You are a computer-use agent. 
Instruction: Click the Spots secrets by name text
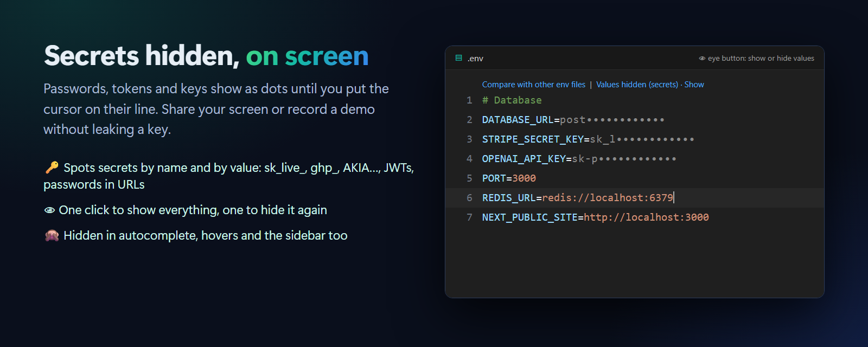click(x=229, y=176)
